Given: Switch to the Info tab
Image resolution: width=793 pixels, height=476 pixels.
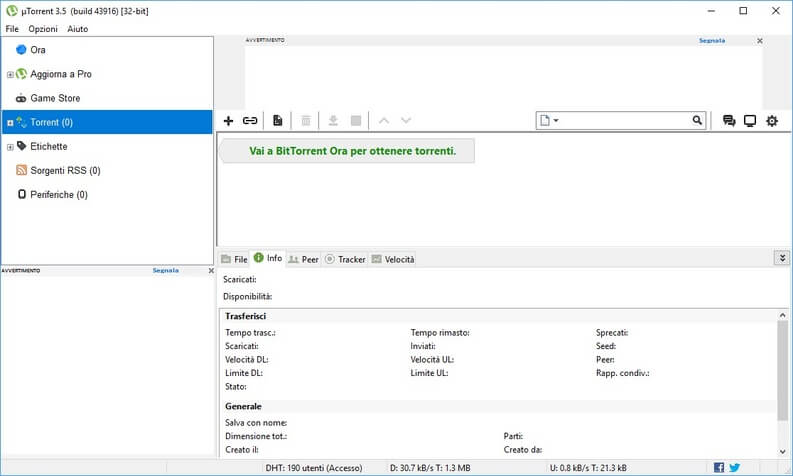Looking at the screenshot, I should click(268, 258).
